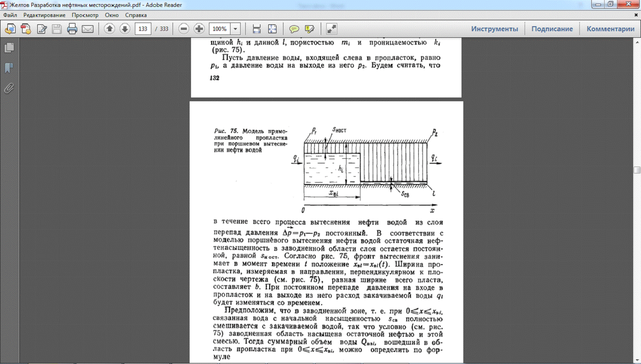Click the Print file icon
The width and height of the screenshot is (641, 364).
pos(72,29)
